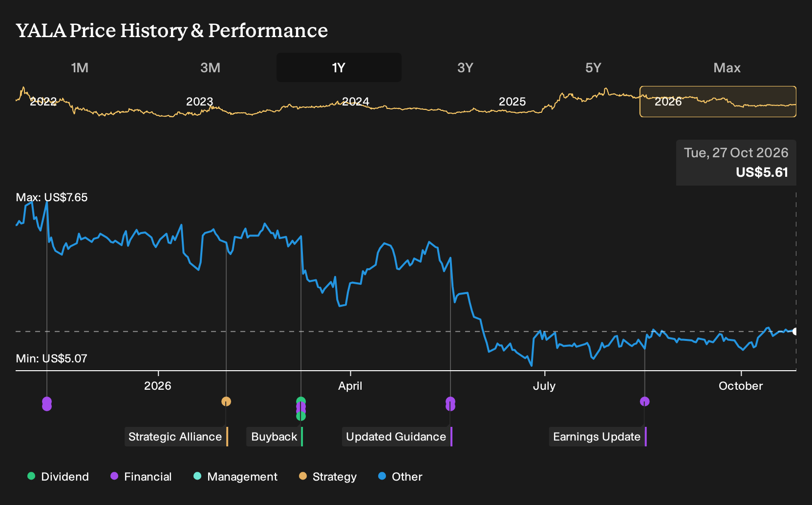Select the 1M time range tab
The width and height of the screenshot is (812, 505).
80,67
